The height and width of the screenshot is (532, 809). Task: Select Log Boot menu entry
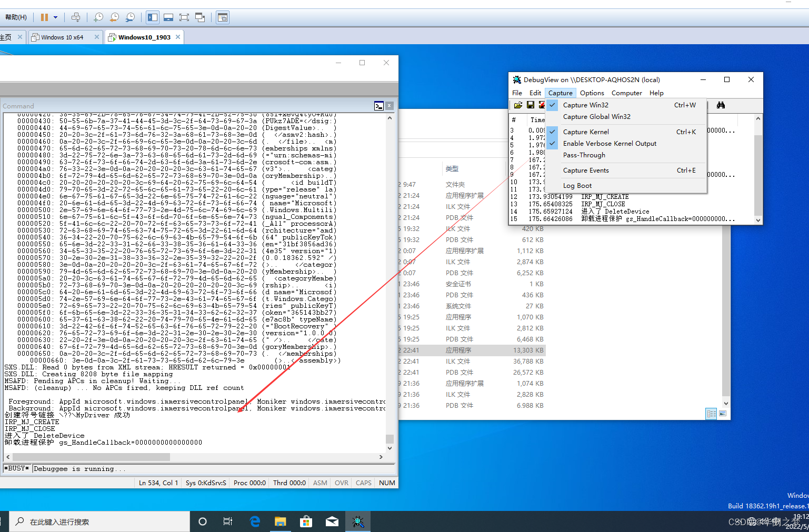click(x=626, y=185)
